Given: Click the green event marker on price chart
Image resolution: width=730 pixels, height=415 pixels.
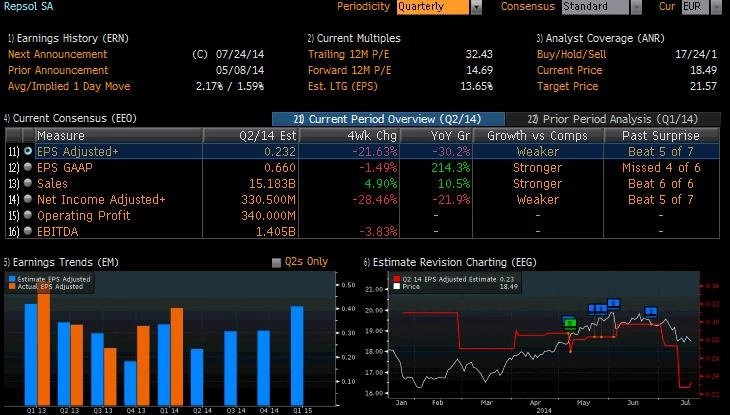Looking at the screenshot, I should tap(571, 323).
